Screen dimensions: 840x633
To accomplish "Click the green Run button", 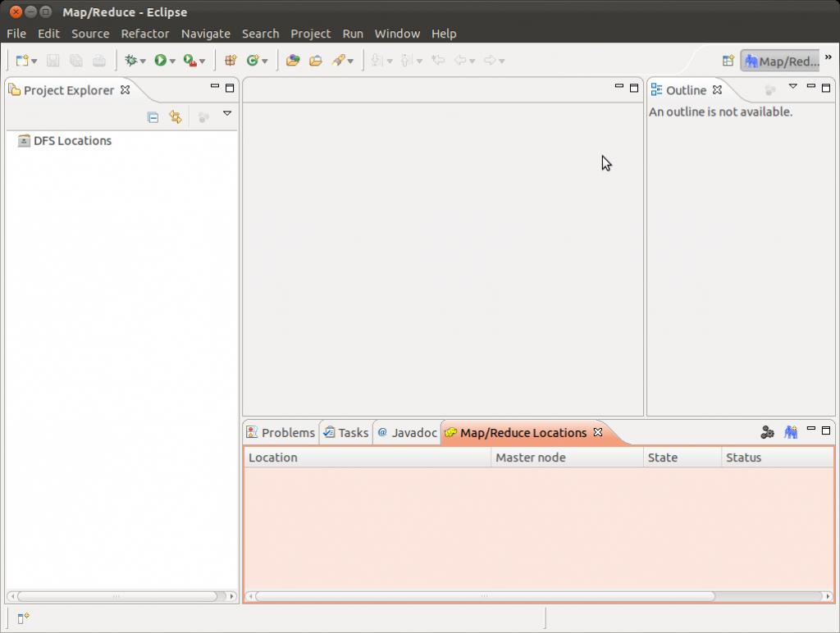I will 160,61.
